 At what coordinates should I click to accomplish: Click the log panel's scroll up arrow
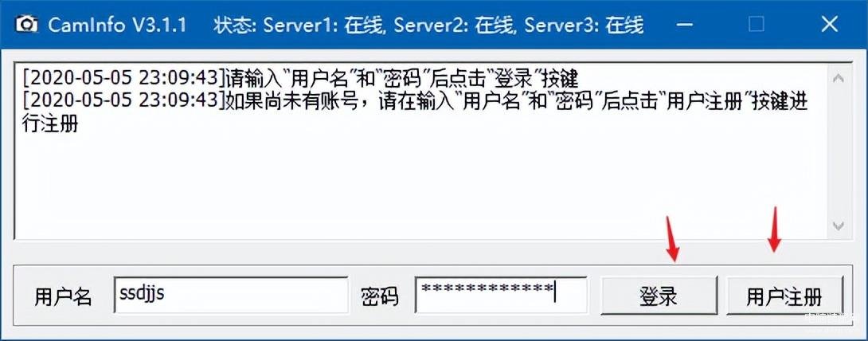click(x=838, y=78)
